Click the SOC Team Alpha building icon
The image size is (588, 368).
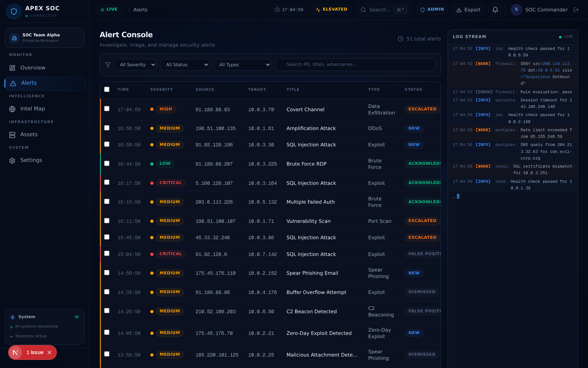14,38
